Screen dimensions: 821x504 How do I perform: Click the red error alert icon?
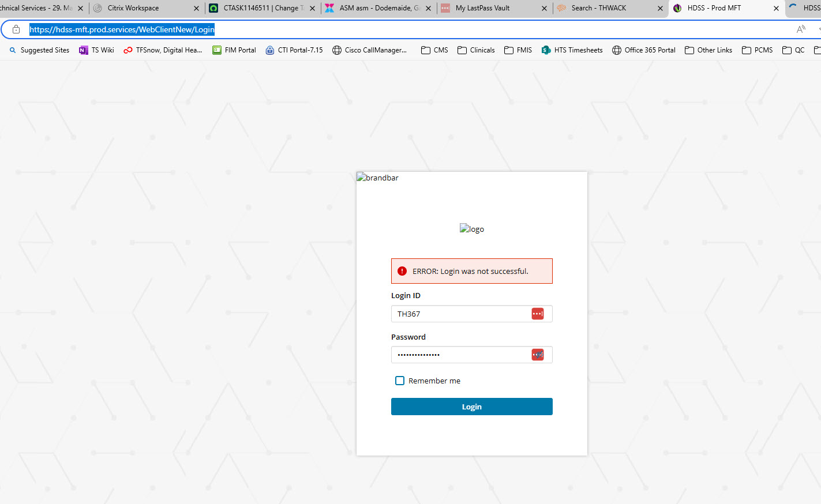pyautogui.click(x=402, y=271)
